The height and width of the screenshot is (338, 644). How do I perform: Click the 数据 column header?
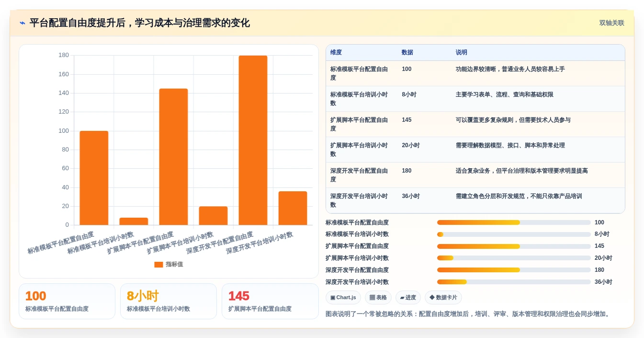[x=407, y=52]
